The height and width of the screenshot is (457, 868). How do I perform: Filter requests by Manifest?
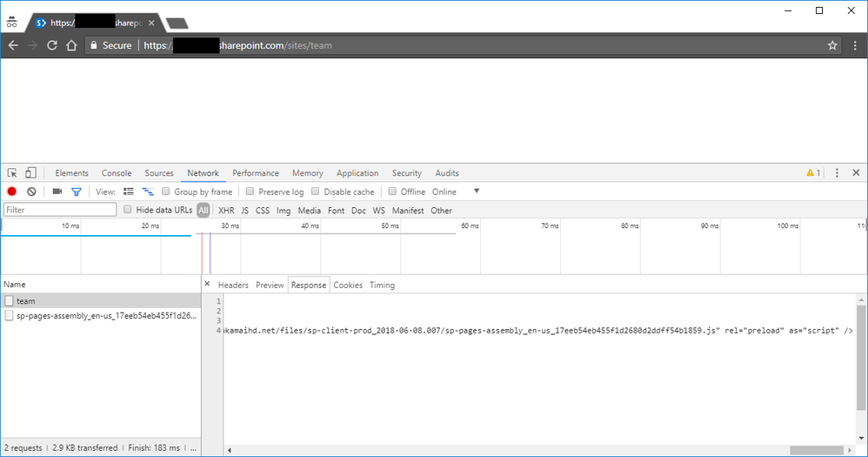408,211
